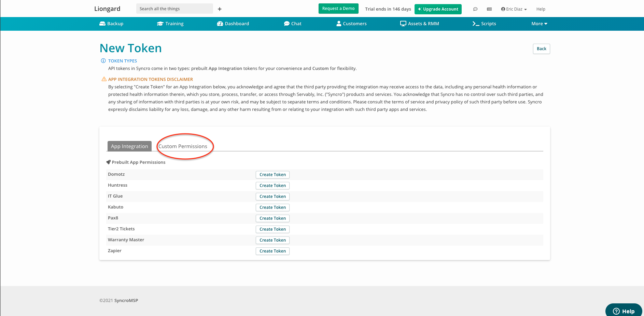Viewport: 644px width, 316px height.
Task: Navigate to Chat
Action: [293, 24]
